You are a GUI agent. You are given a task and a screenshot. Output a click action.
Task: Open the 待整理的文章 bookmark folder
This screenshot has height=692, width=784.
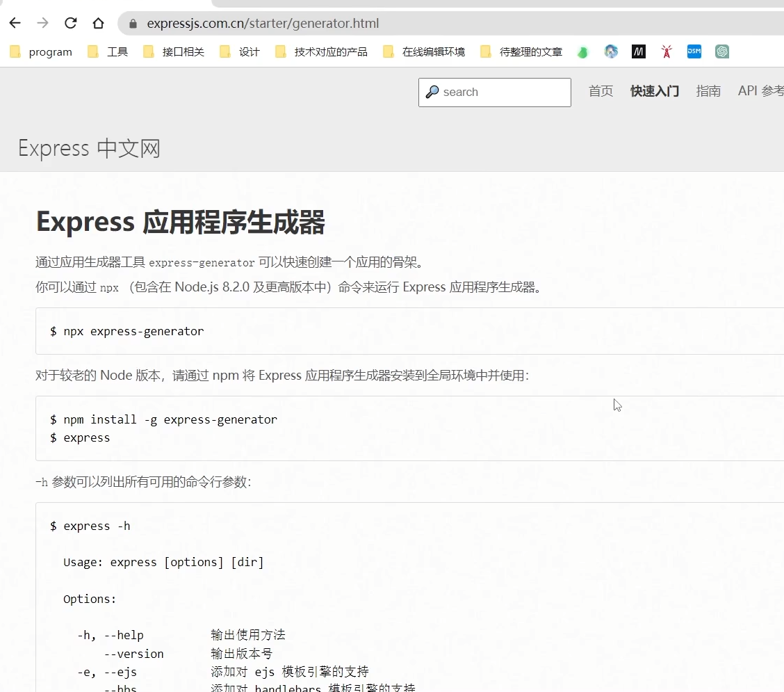coord(521,51)
